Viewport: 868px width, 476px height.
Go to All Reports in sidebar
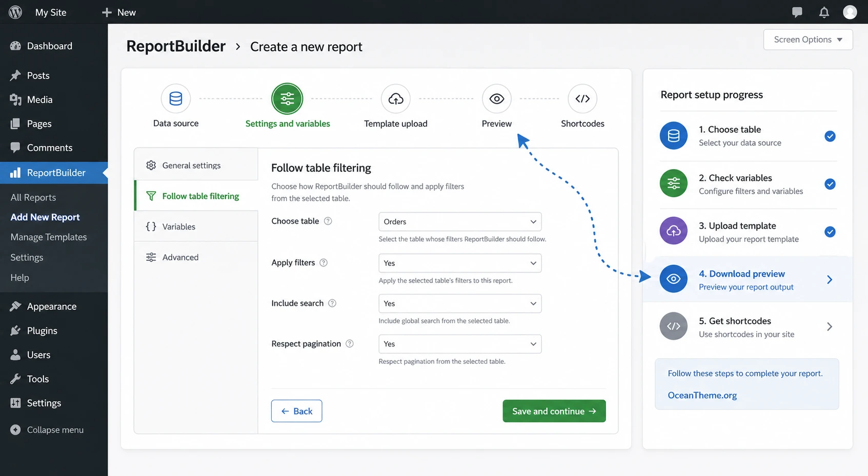33,197
